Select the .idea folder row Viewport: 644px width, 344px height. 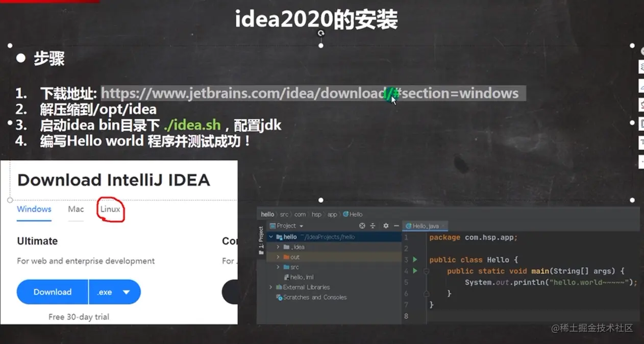329,247
